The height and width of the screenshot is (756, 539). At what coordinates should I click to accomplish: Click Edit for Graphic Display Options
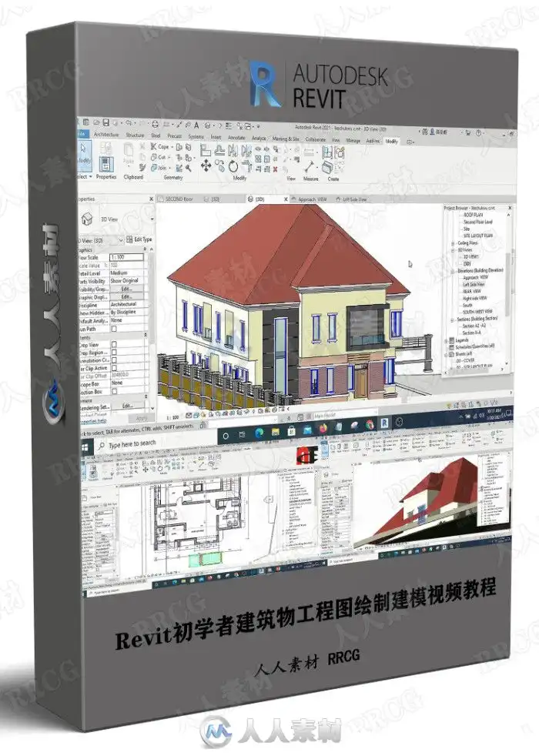coord(127,296)
